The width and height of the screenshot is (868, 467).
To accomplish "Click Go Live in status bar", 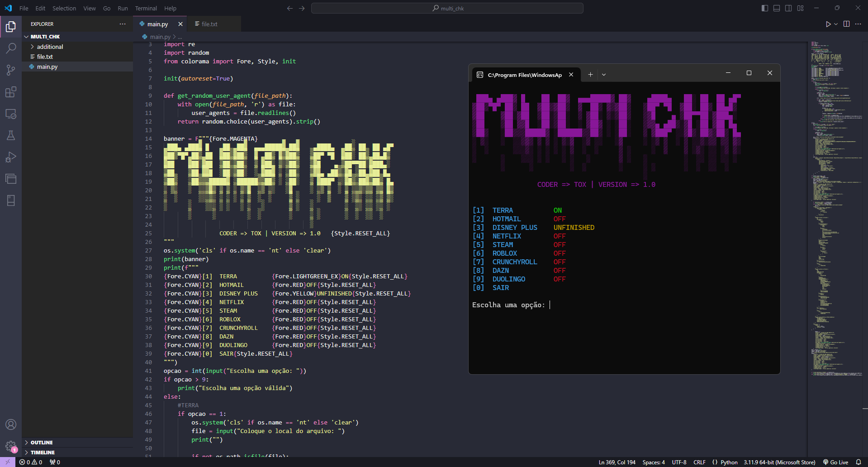I will click(835, 462).
